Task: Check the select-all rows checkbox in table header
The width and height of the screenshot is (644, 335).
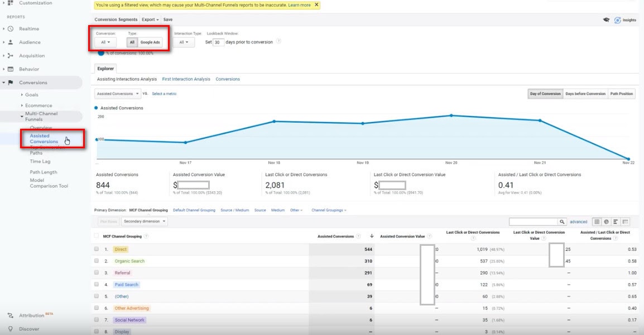Action: coord(96,236)
